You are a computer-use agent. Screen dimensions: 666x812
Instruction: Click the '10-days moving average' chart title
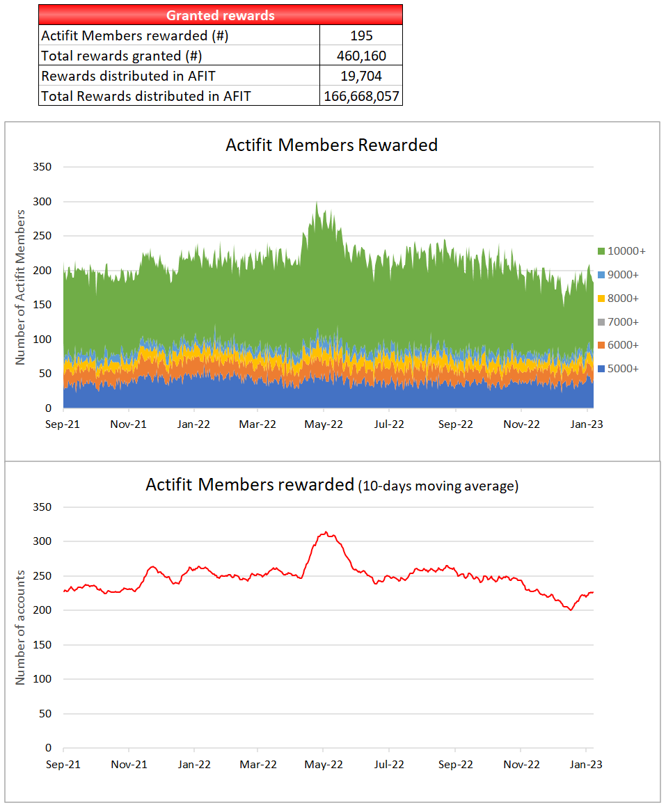[x=332, y=485]
